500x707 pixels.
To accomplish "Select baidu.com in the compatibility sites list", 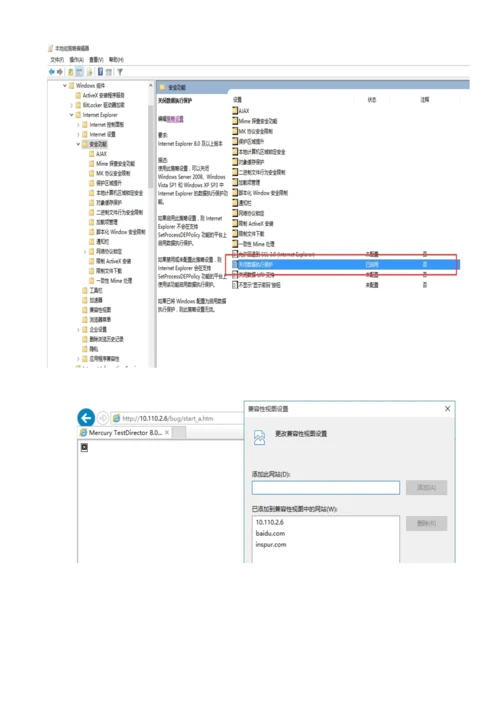I will [x=270, y=533].
